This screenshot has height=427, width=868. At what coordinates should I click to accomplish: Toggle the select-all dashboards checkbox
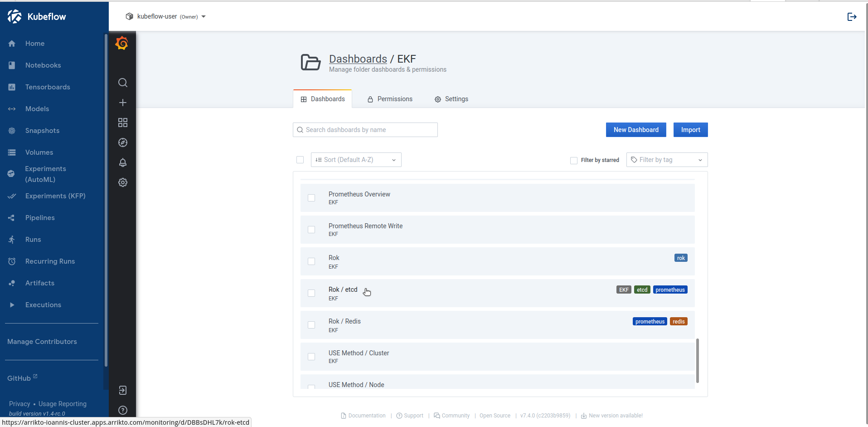point(300,160)
